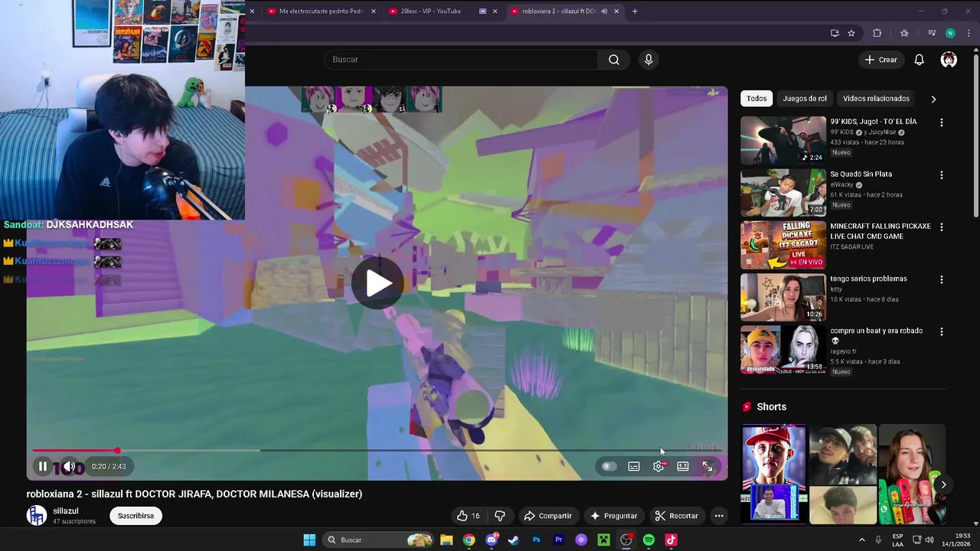Mute the robloxiana 2 tab via its audio icon
Screen dimensions: 980x551
(x=604, y=11)
